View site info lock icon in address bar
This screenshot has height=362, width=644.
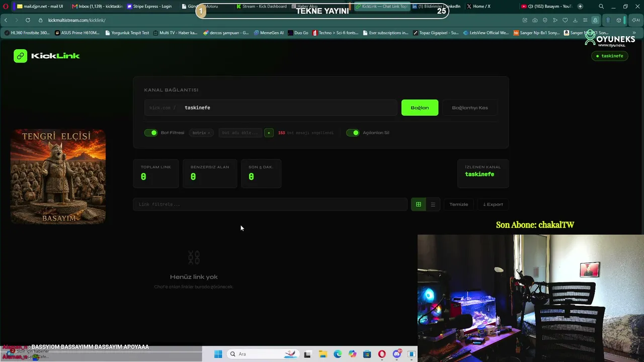coord(40,20)
